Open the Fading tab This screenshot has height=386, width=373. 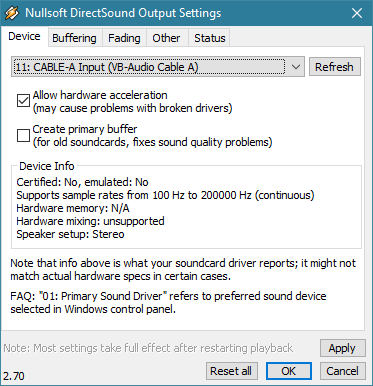(x=124, y=38)
